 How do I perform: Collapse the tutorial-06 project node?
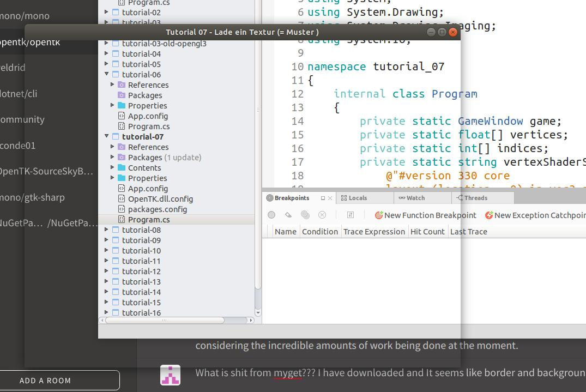pyautogui.click(x=107, y=75)
